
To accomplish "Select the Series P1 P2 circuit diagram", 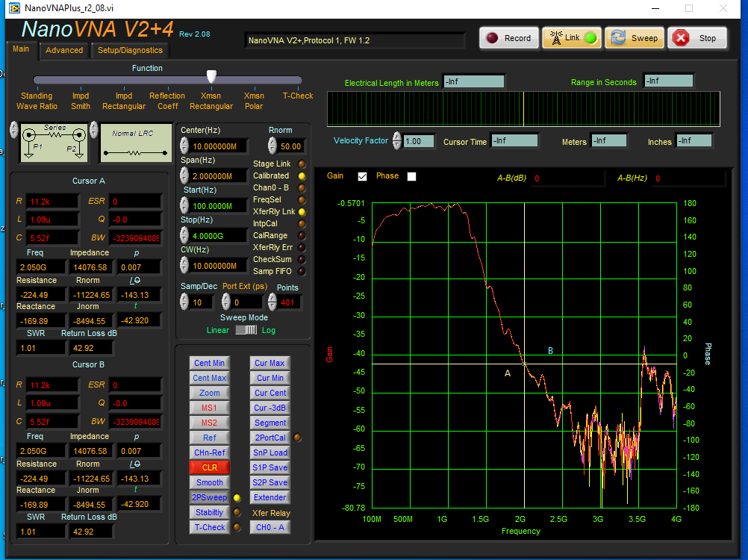I will pyautogui.click(x=54, y=142).
